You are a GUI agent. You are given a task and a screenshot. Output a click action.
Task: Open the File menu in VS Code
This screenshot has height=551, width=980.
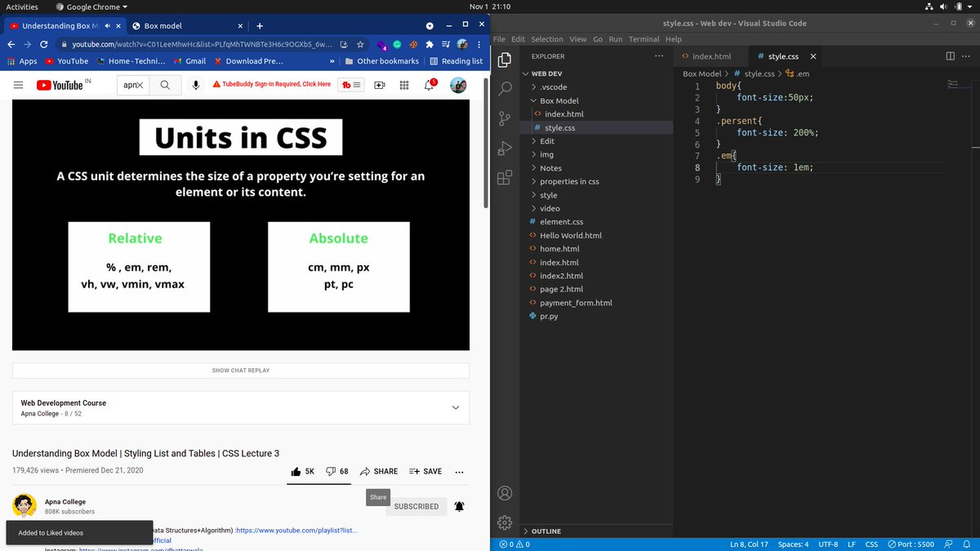click(x=499, y=39)
